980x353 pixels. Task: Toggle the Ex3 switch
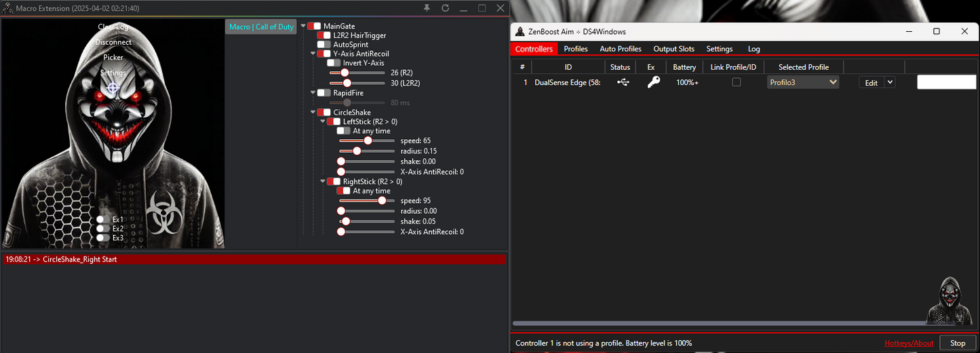coord(103,238)
